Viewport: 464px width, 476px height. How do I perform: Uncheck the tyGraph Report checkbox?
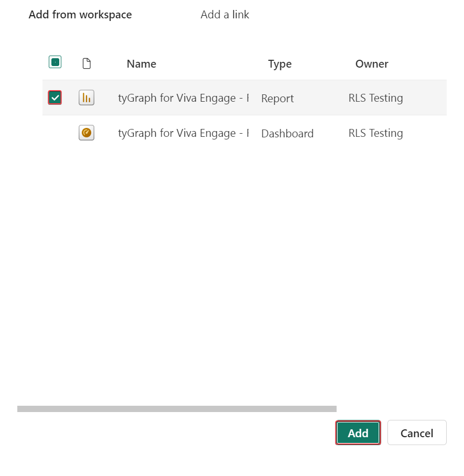[x=54, y=98]
